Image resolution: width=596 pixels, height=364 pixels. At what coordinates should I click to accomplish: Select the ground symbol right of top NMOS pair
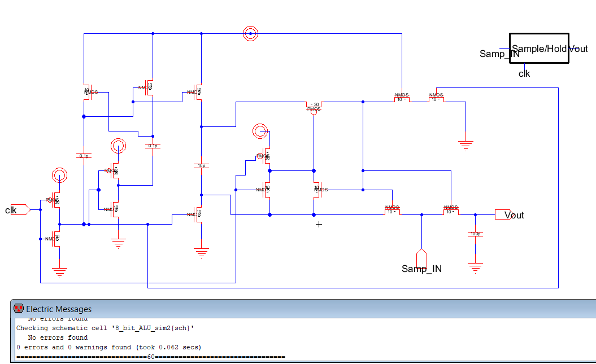(x=465, y=146)
